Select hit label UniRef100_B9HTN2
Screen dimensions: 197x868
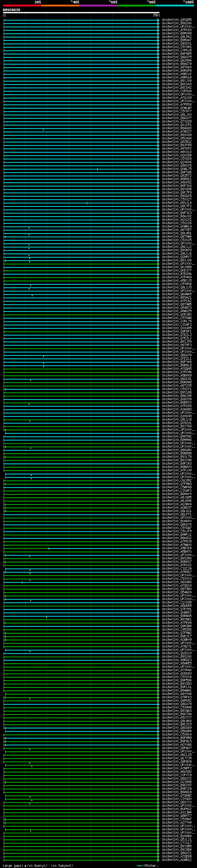point(177,436)
